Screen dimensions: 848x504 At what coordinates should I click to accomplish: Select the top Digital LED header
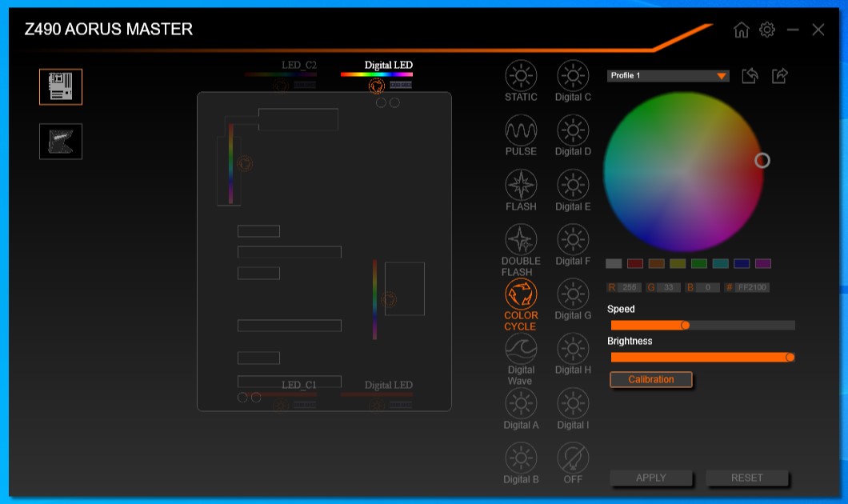coord(377,76)
